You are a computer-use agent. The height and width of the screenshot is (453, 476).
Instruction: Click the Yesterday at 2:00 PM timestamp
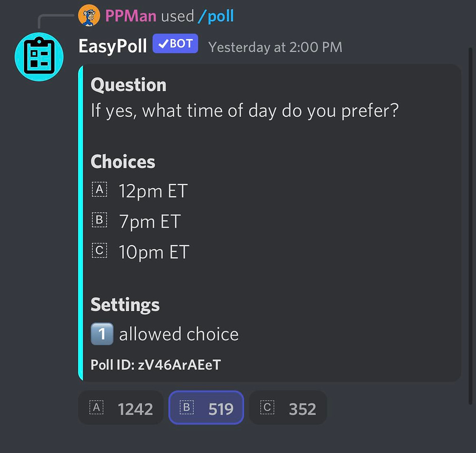pos(275,47)
